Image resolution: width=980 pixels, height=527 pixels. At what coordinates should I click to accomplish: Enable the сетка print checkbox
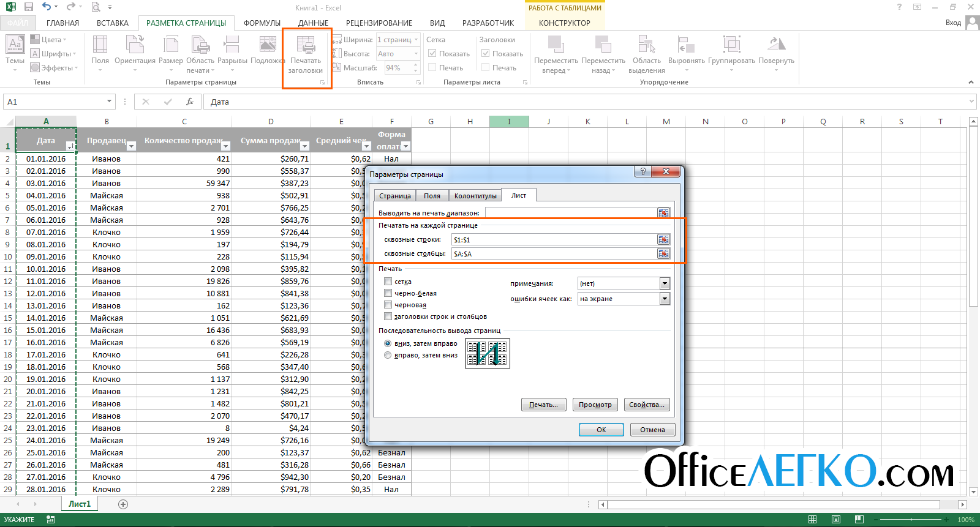388,282
